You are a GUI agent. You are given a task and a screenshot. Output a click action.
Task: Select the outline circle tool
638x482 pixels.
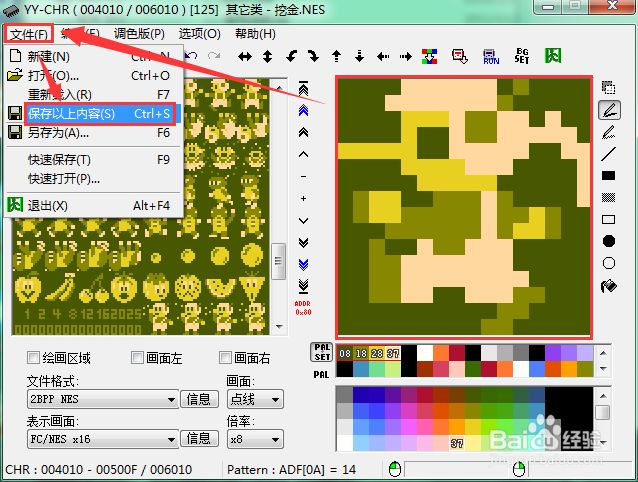(608, 263)
